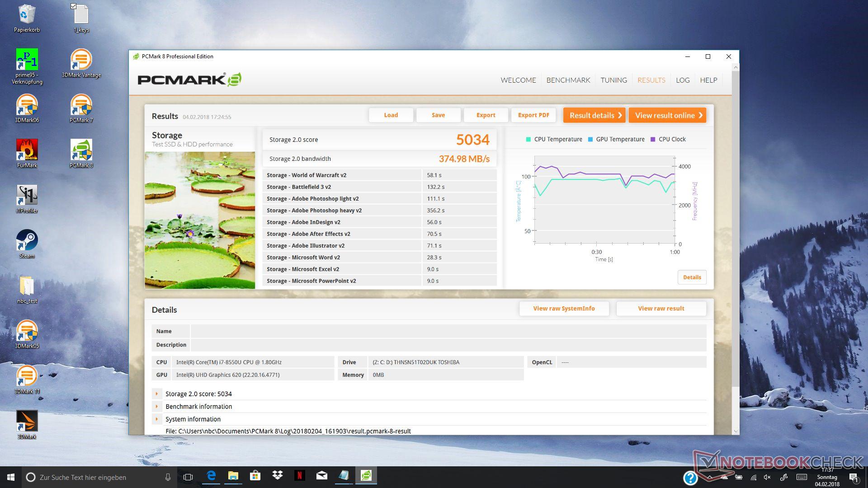868x488 pixels.
Task: Toggle the checkbox on 1_keys file
Action: (x=74, y=6)
